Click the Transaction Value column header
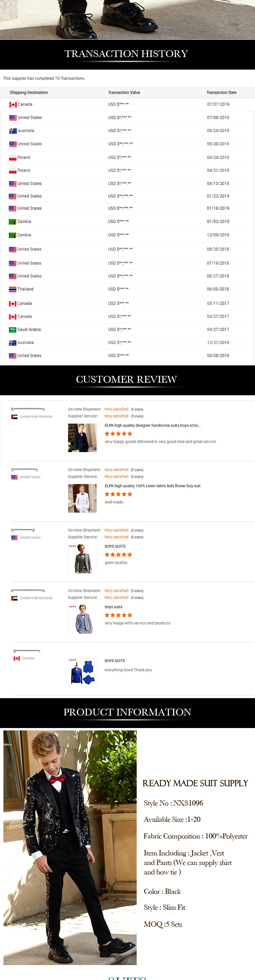 pyautogui.click(x=124, y=92)
